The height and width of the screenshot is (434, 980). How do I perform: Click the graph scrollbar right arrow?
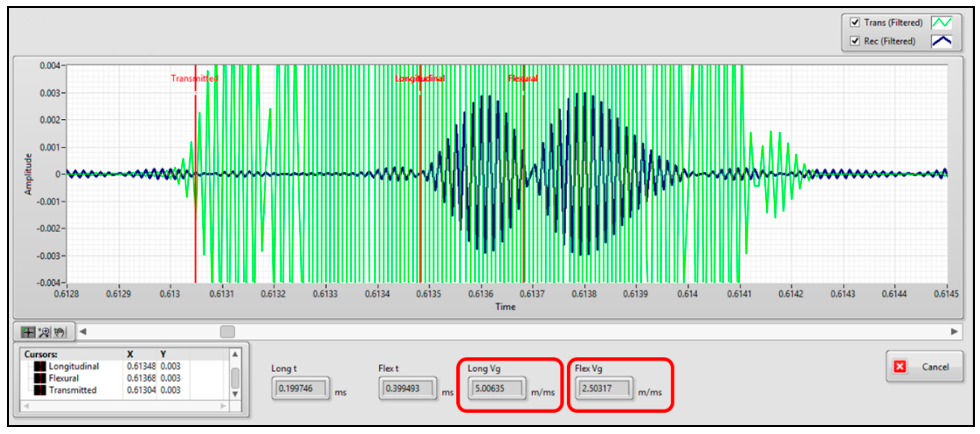click(954, 332)
